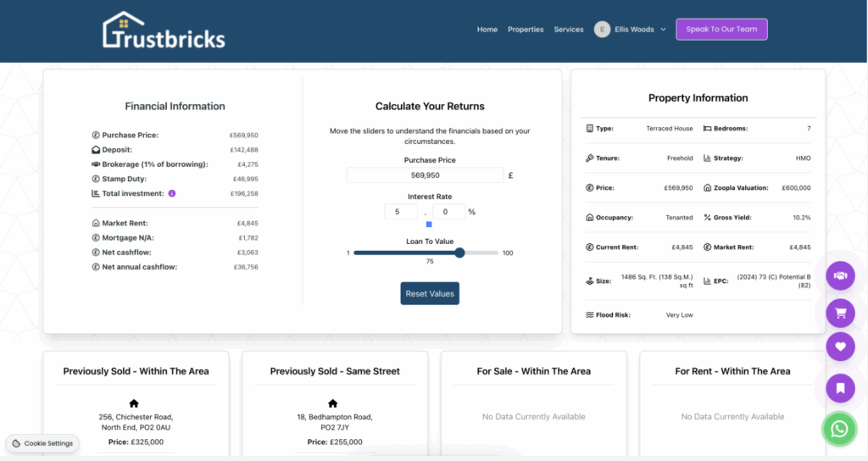Click the Loan To Value slider handle
This screenshot has height=461, width=868.
coord(459,253)
